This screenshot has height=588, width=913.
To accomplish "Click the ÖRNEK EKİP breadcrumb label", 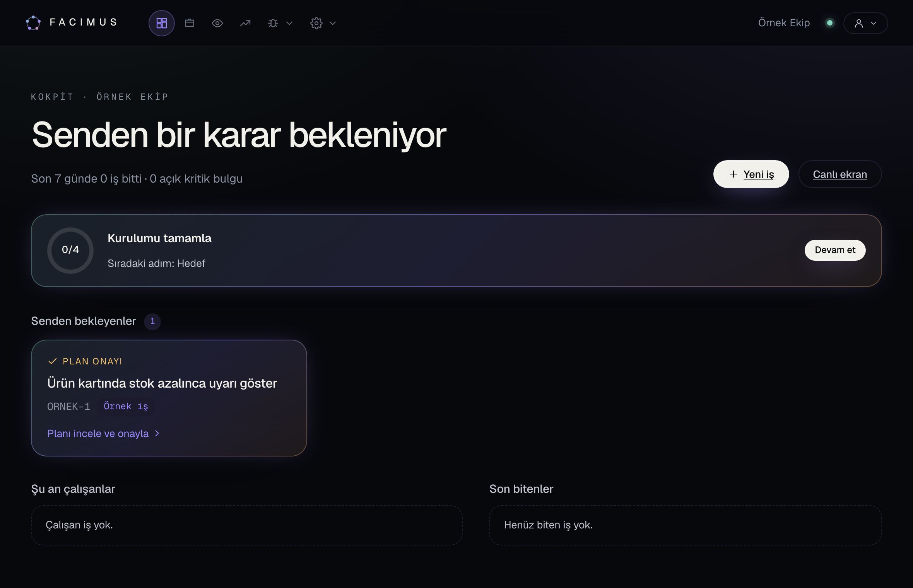I will point(132,97).
